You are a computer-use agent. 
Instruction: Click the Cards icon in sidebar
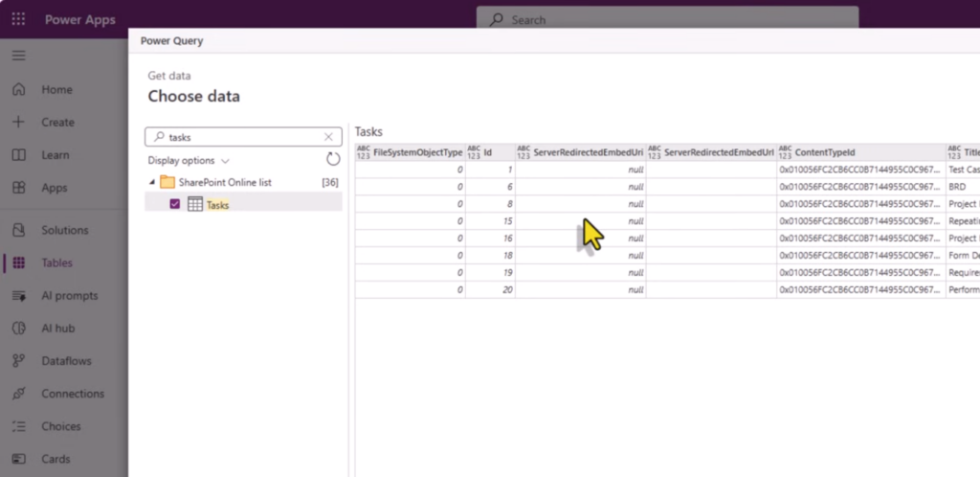(19, 459)
